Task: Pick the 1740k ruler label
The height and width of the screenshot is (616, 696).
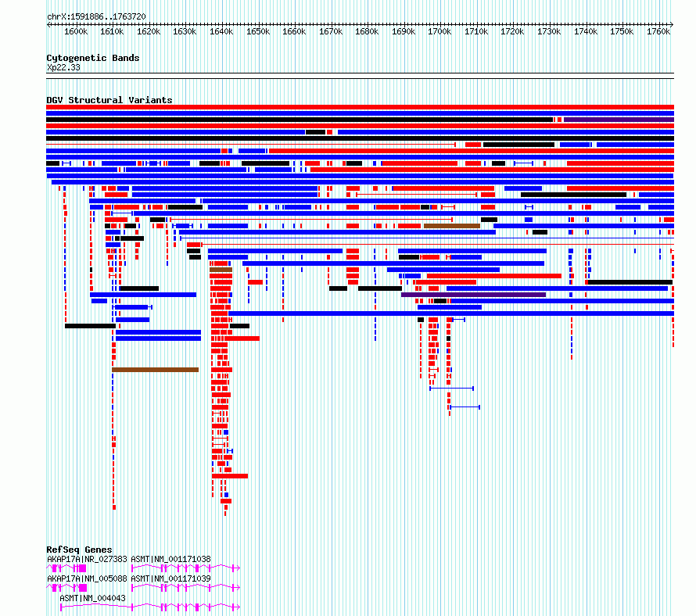Action: pos(586,31)
